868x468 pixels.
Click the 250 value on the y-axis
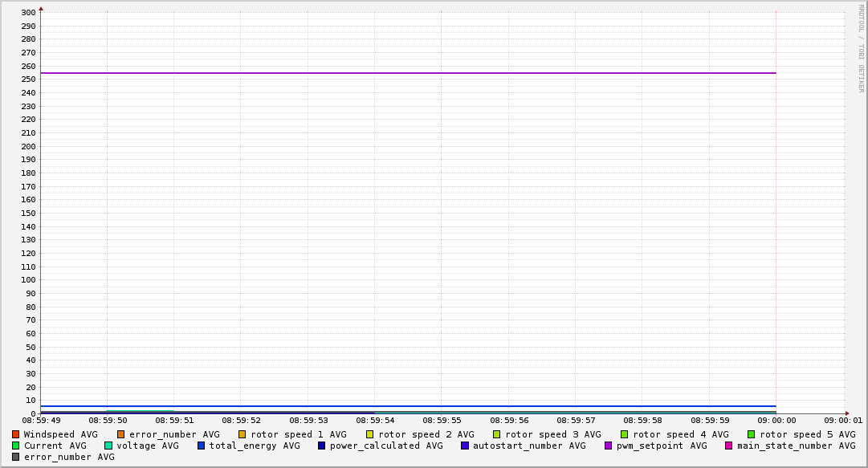[x=28, y=79]
